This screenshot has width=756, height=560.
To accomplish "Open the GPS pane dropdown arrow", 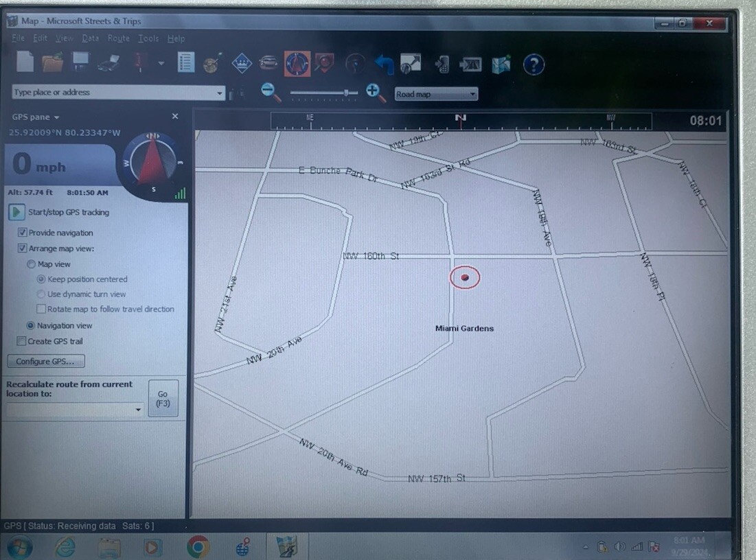I will (57, 117).
